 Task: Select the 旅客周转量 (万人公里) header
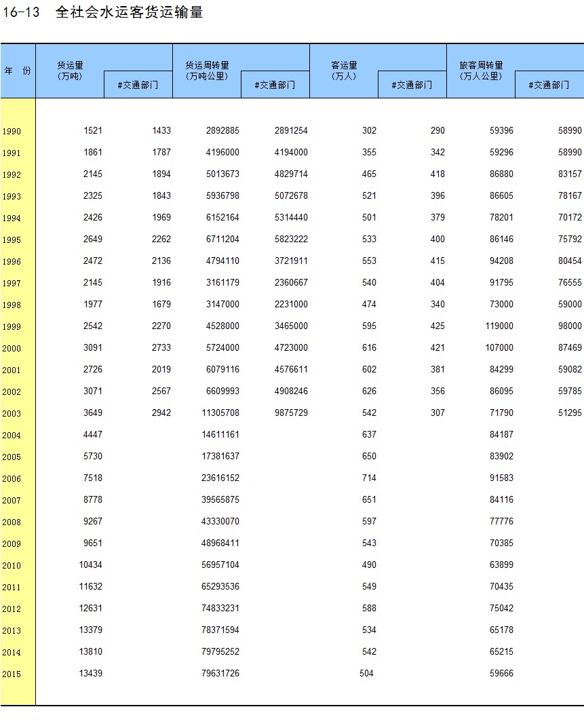point(481,71)
